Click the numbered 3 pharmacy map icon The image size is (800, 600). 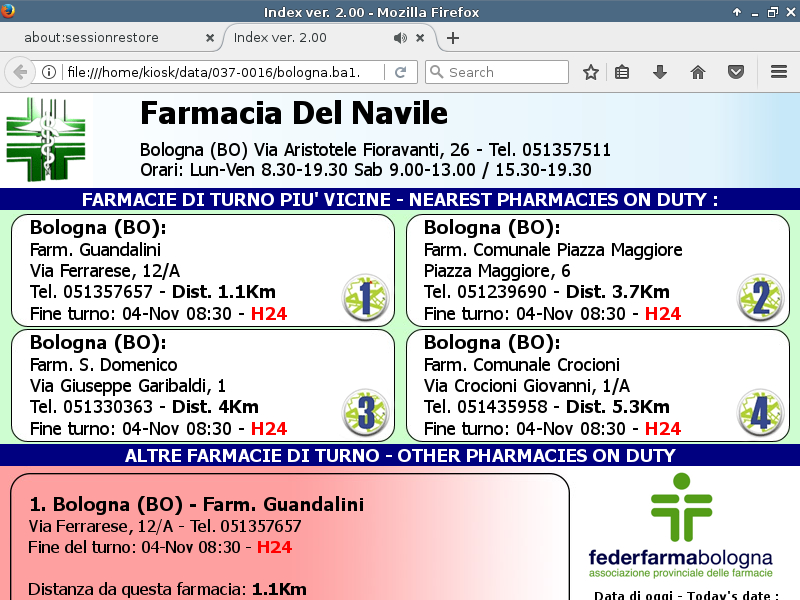point(365,413)
